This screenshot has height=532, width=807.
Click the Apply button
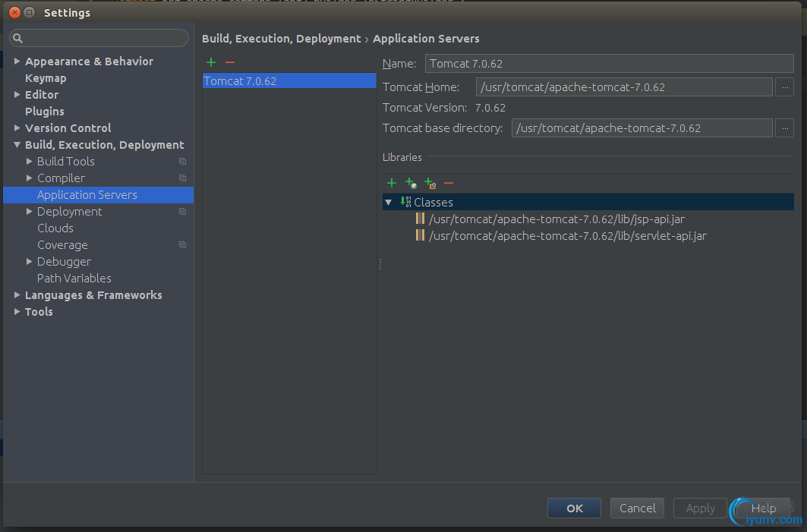pos(700,508)
